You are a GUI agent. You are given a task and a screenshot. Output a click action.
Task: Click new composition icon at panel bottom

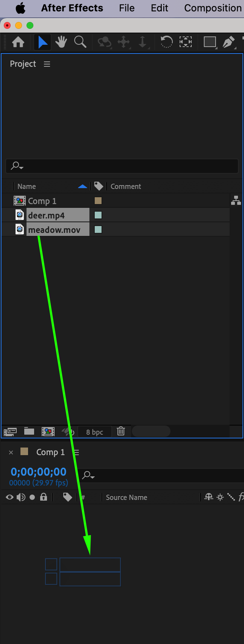(x=48, y=431)
